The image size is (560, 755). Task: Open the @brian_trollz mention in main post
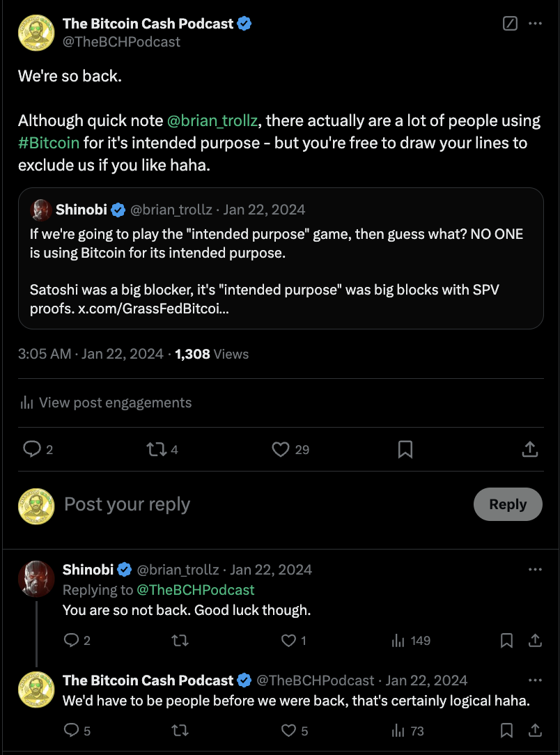(x=212, y=120)
